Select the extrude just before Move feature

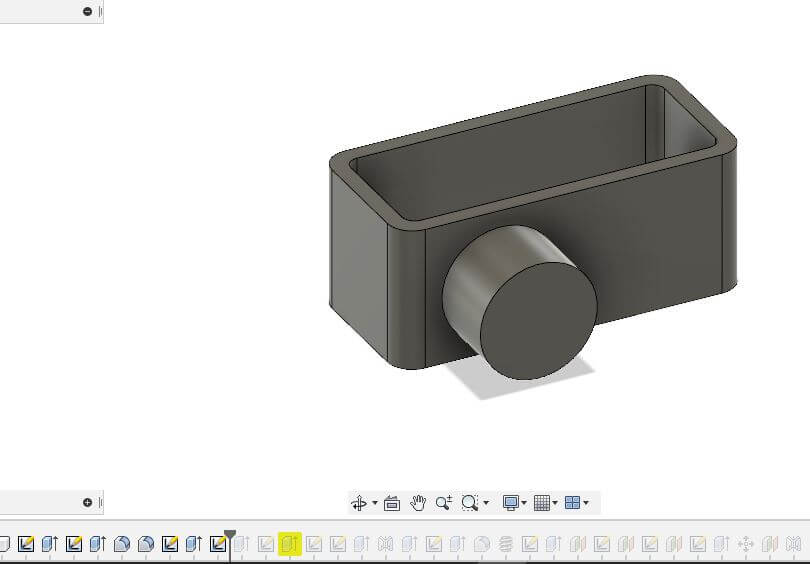tap(722, 544)
